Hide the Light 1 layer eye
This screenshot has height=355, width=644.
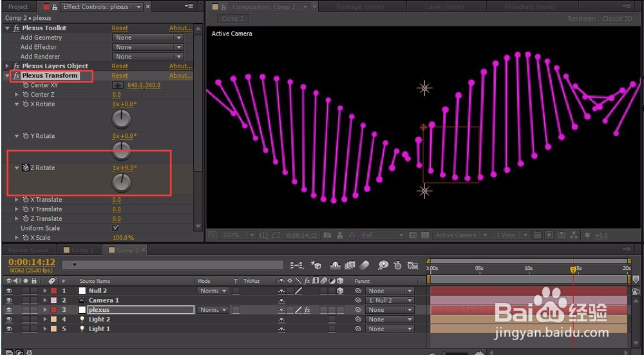pos(10,329)
